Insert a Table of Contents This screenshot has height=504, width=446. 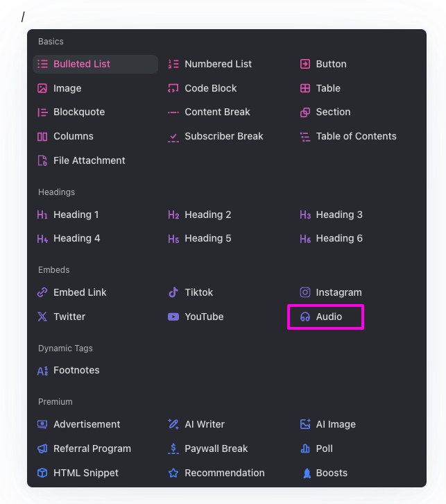pyautogui.click(x=356, y=136)
